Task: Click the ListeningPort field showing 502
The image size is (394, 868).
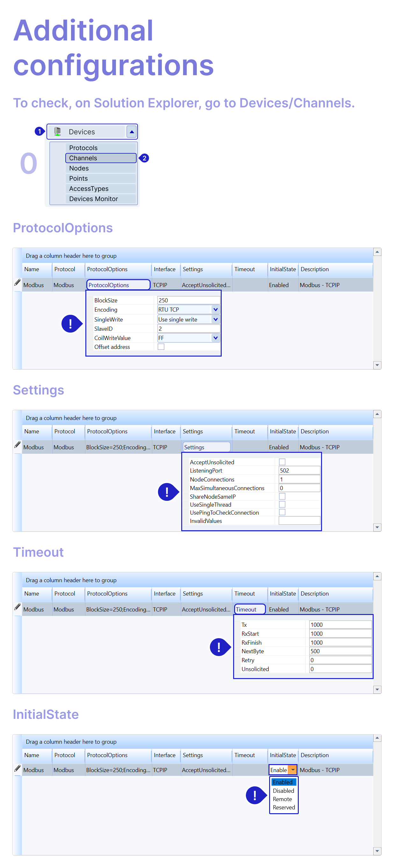Action: point(299,470)
